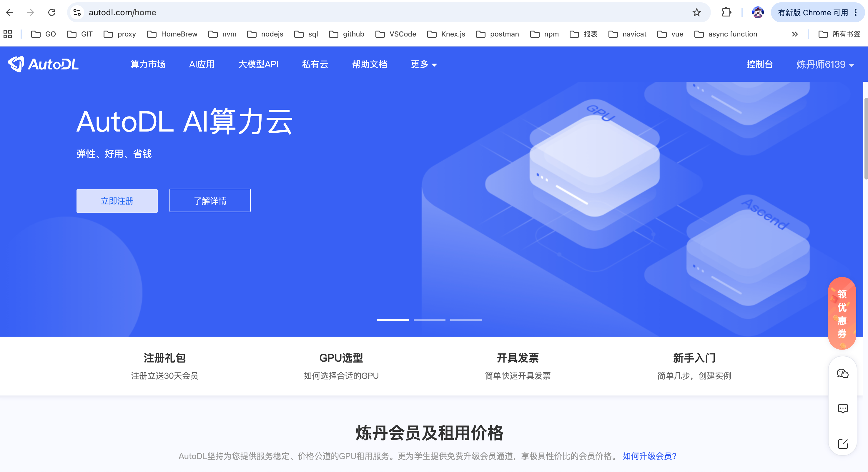Open the async function bookmark folder
Viewport: 868px width, 472px height.
point(726,34)
